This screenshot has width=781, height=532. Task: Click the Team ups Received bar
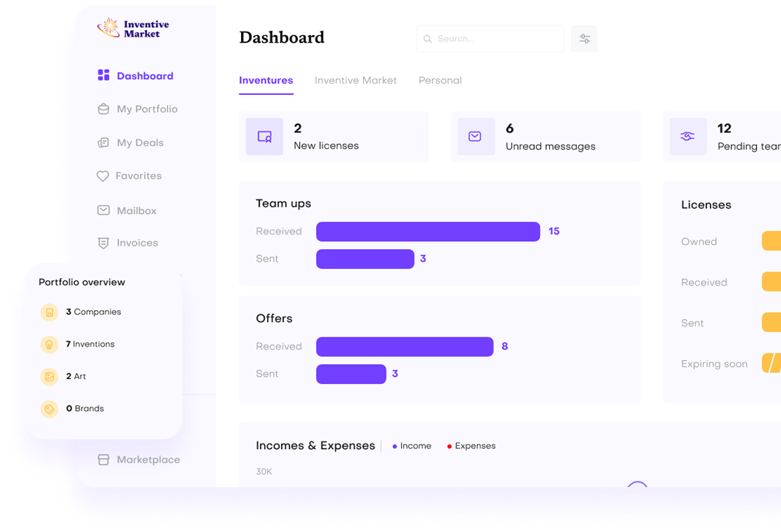(x=428, y=232)
